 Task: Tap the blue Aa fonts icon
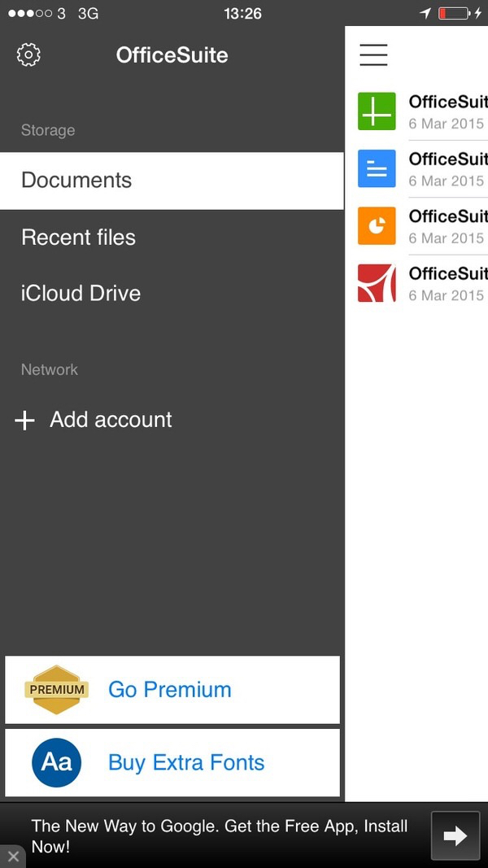tap(56, 762)
